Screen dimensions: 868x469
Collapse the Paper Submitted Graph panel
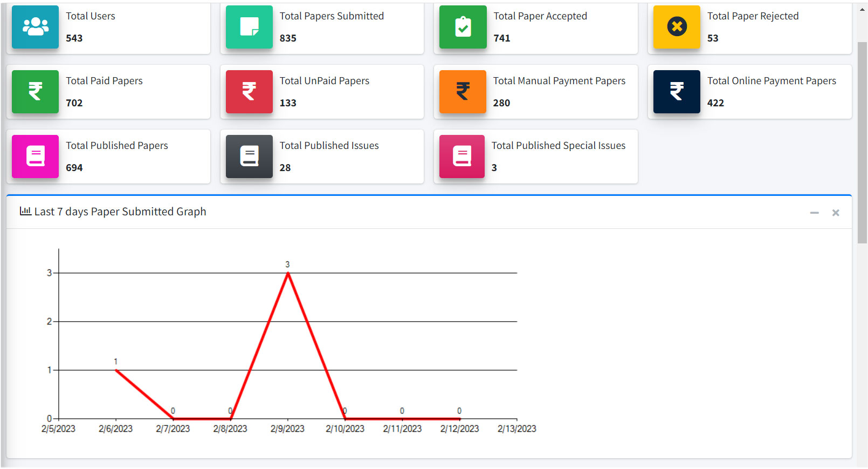[814, 213]
